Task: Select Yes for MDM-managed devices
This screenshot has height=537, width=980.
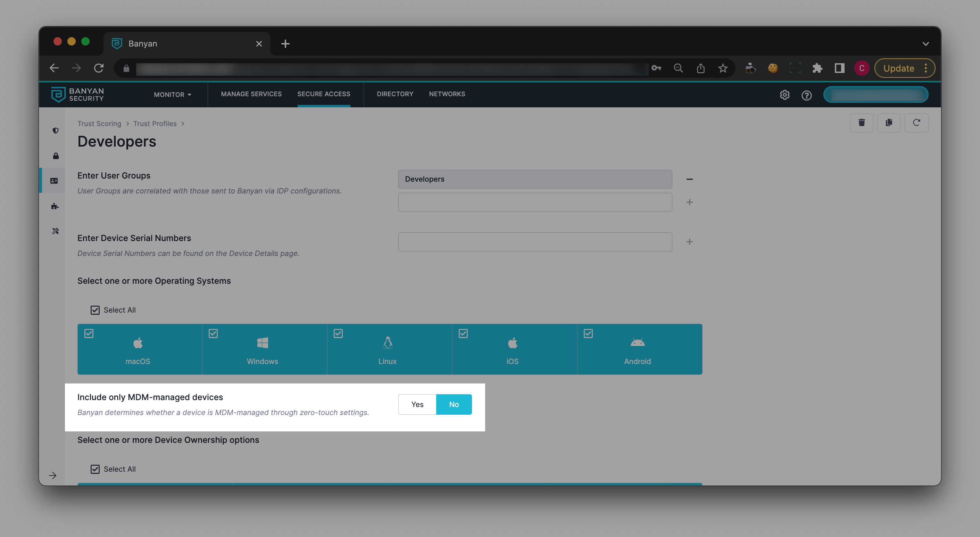Action: [x=417, y=404]
